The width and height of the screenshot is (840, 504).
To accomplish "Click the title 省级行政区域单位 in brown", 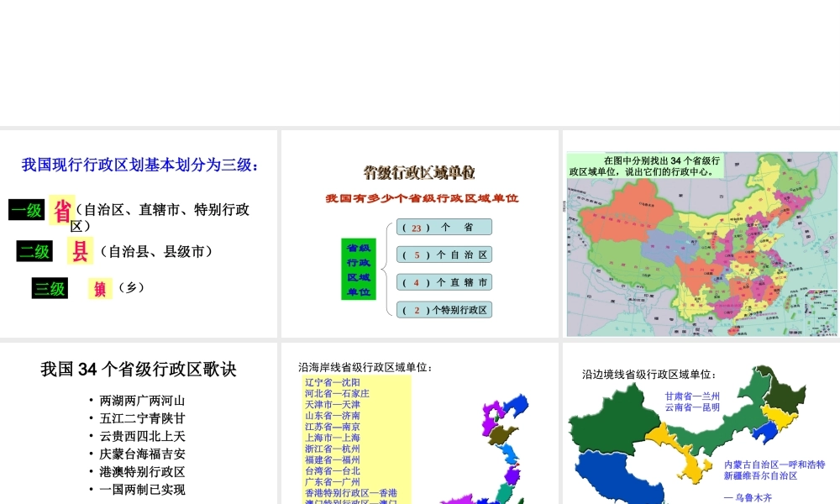I will tap(419, 172).
